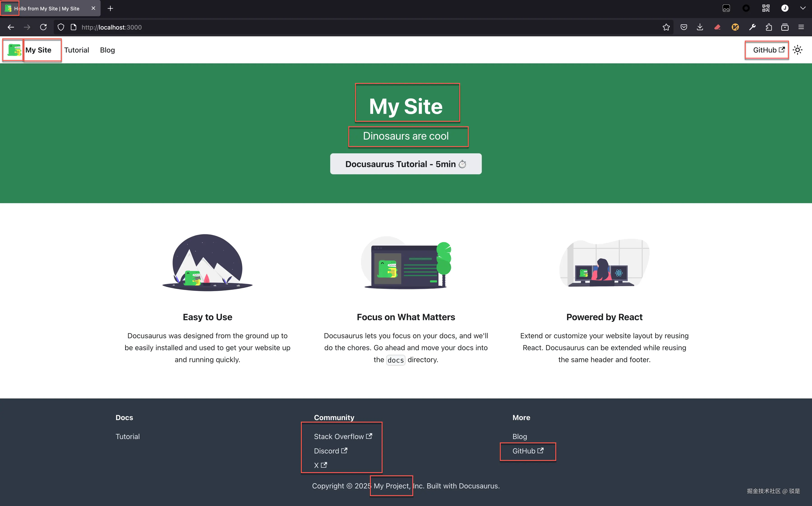
Task: Toggle the light/dark mode sun icon
Action: tap(798, 50)
